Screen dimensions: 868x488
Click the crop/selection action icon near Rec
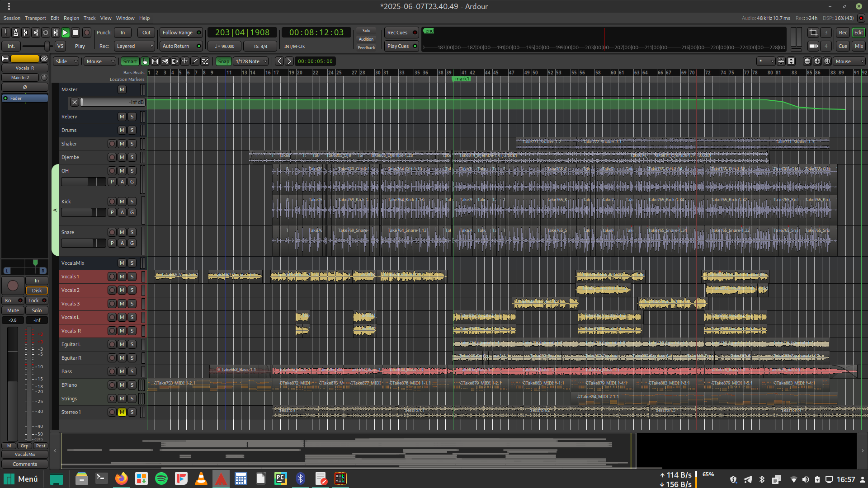pos(813,33)
